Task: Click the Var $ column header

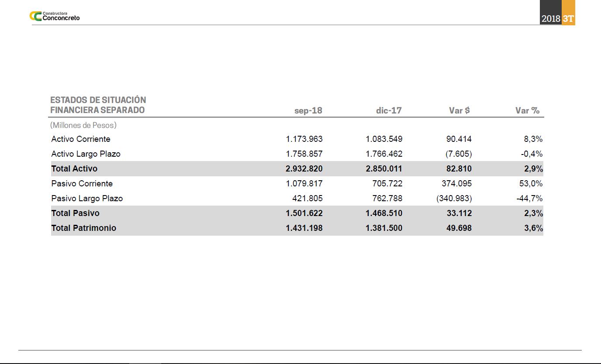Action: pos(459,110)
